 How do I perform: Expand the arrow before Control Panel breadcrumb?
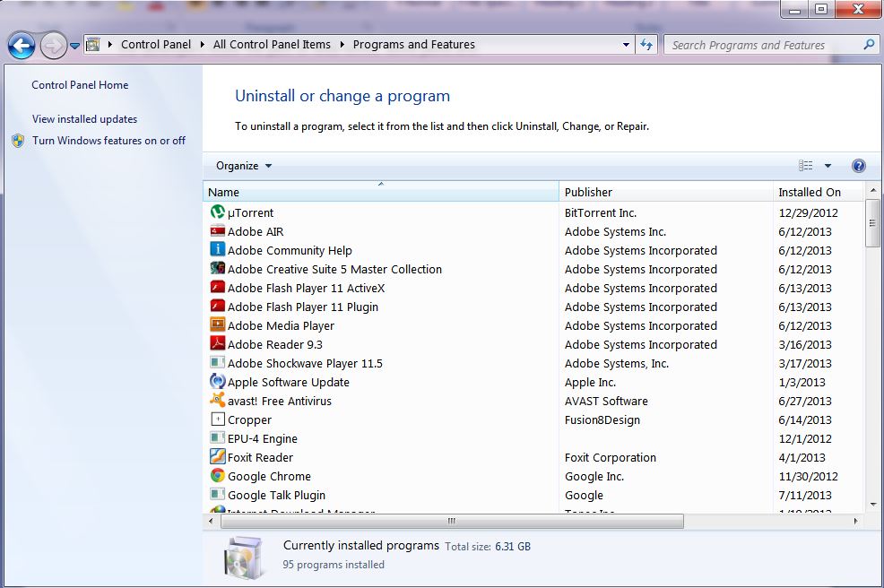(110, 45)
